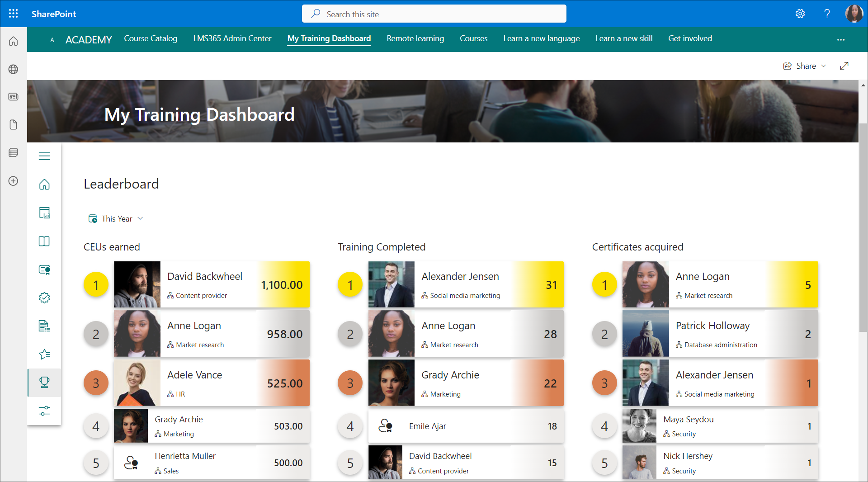Expand the Share dropdown
Viewport: 868px width, 482px height.
(805, 66)
